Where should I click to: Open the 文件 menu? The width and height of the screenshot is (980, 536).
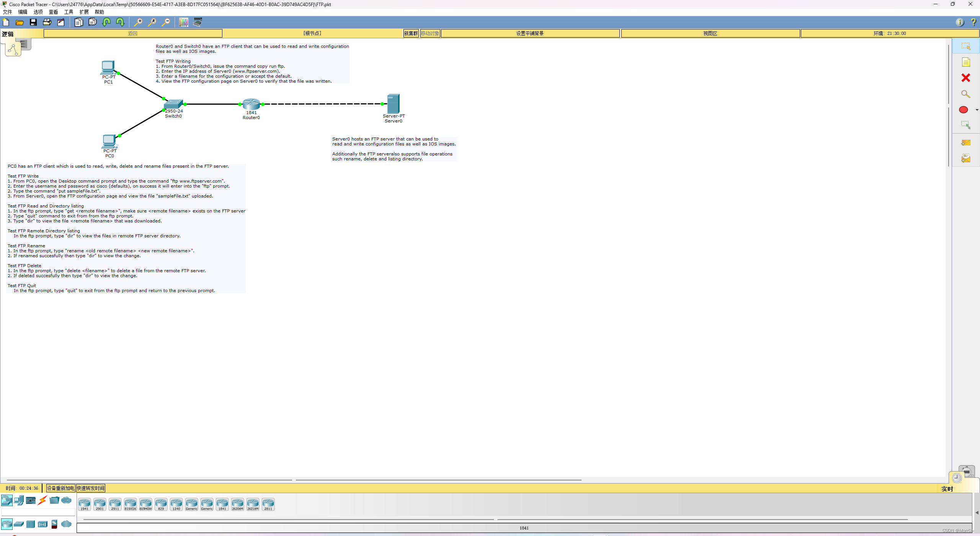point(7,12)
